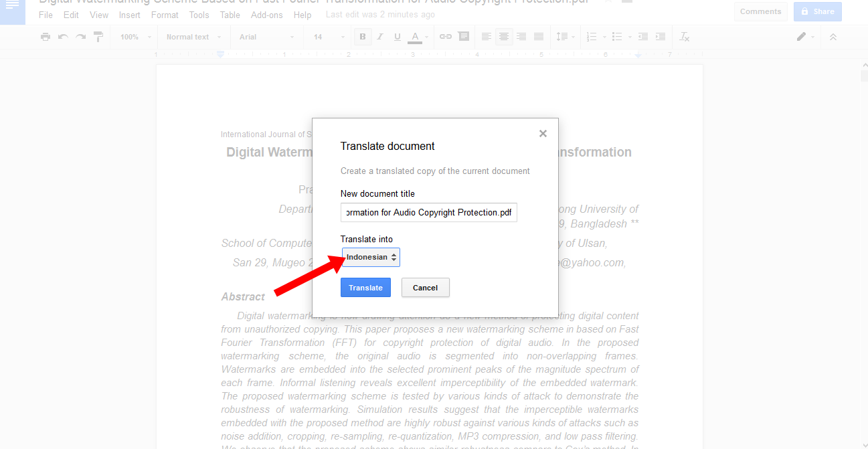Viewport: 868px width, 449px height.
Task: Toggle center alignment icon
Action: point(504,37)
